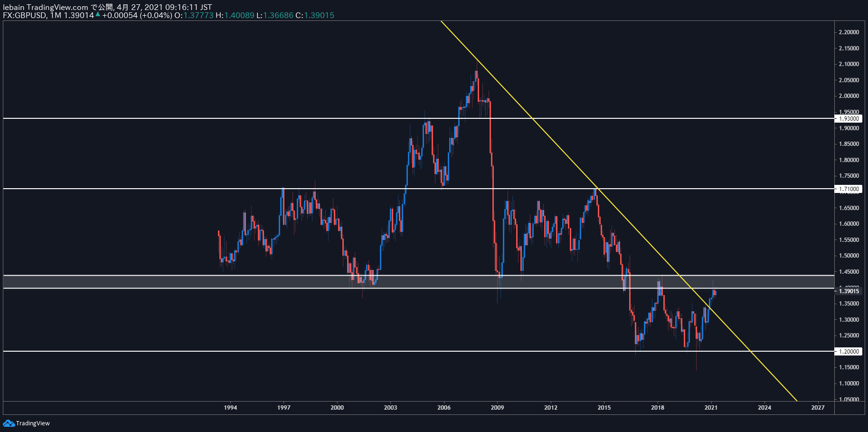
Task: Click the lebain TradingView.com publish header
Action: [x=107, y=7]
